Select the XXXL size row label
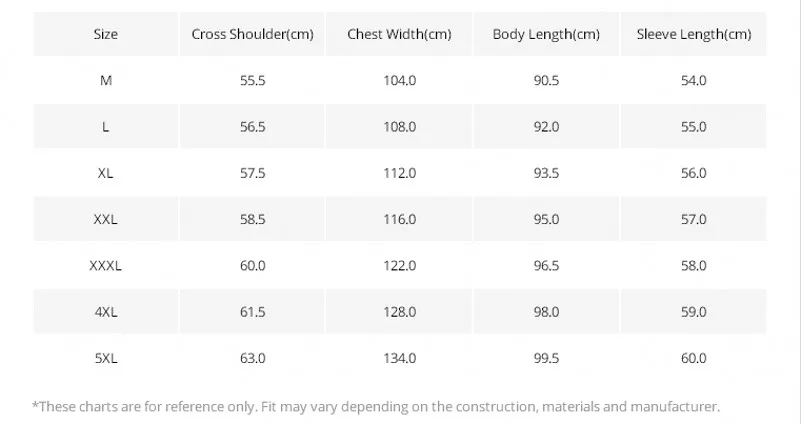 tap(106, 266)
